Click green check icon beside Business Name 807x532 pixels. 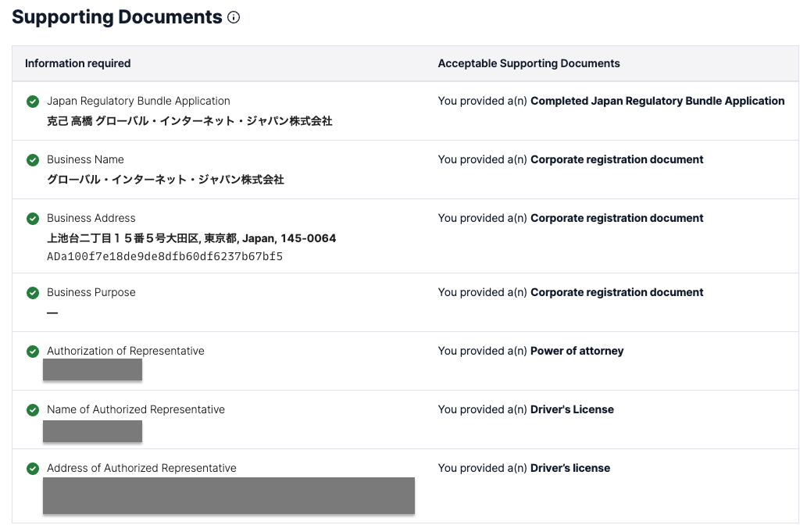click(x=33, y=160)
